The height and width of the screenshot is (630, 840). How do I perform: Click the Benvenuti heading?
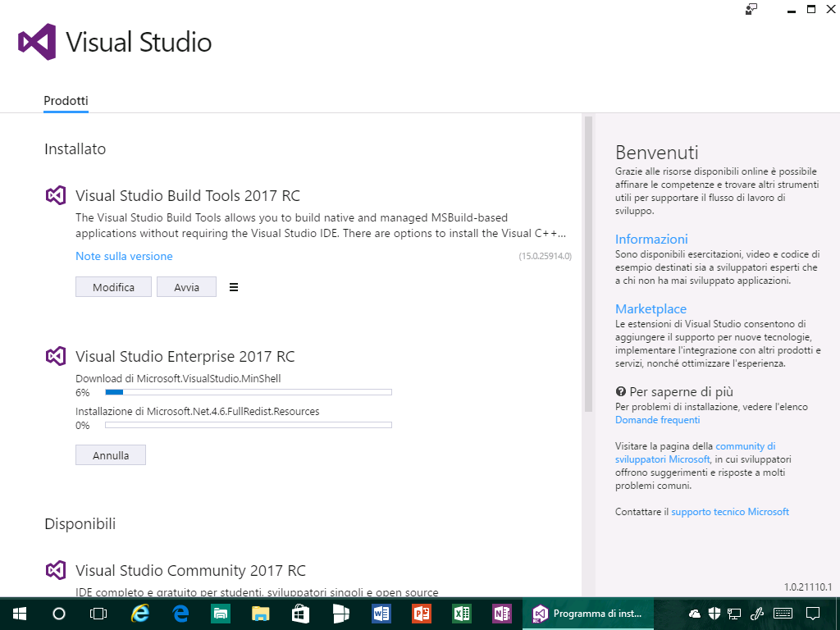(657, 153)
